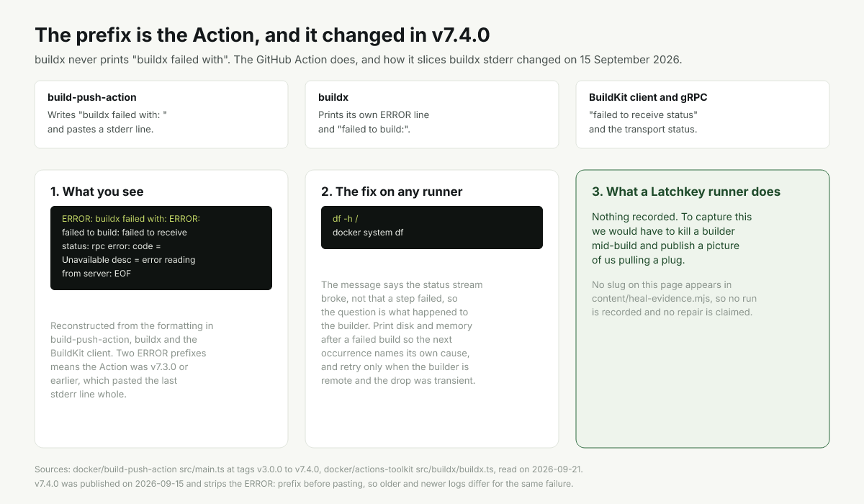Click the Sources footer line

309,469
